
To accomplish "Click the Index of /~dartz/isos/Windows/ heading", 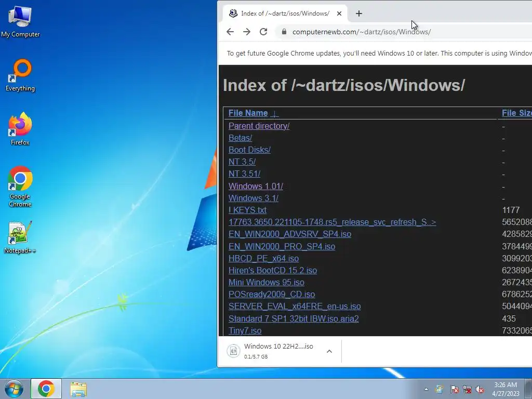I will click(x=344, y=85).
